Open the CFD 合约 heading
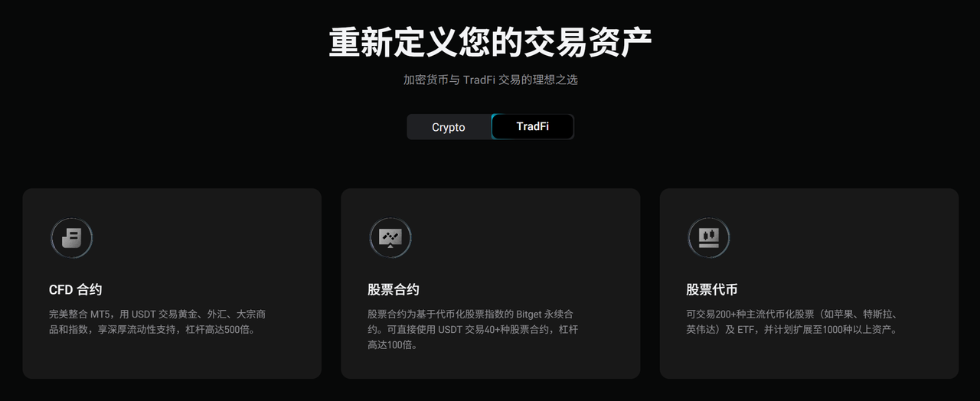The image size is (980, 401). 75,289
